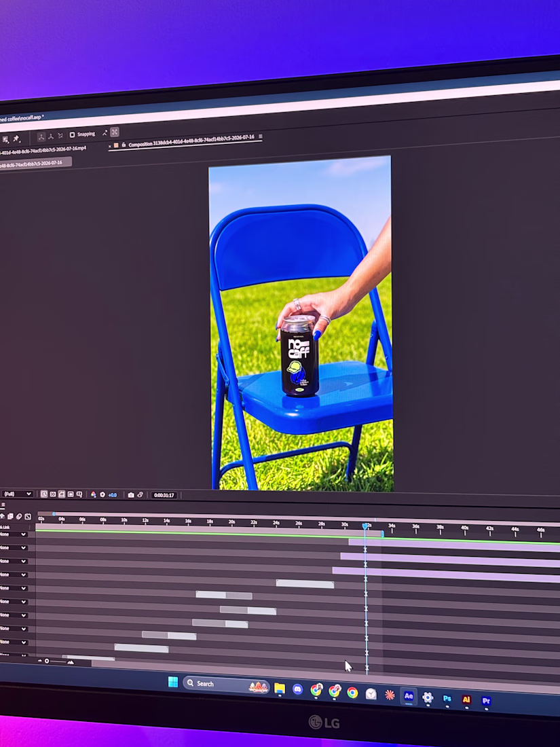Screen dimensions: 560x747
Task: Toggle the Composition viewer lock icon
Action: [x=124, y=145]
